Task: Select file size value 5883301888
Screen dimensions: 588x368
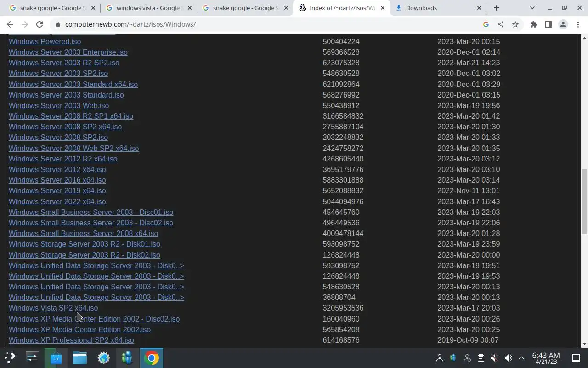Action: pos(343,180)
